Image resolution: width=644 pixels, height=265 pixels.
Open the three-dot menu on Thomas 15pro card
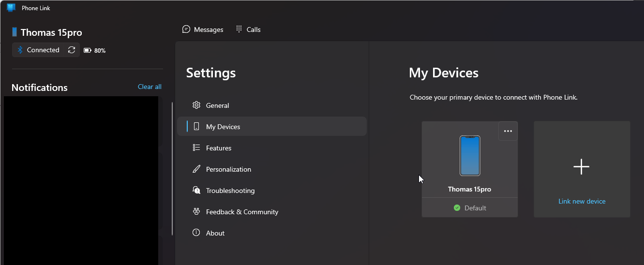(x=508, y=131)
